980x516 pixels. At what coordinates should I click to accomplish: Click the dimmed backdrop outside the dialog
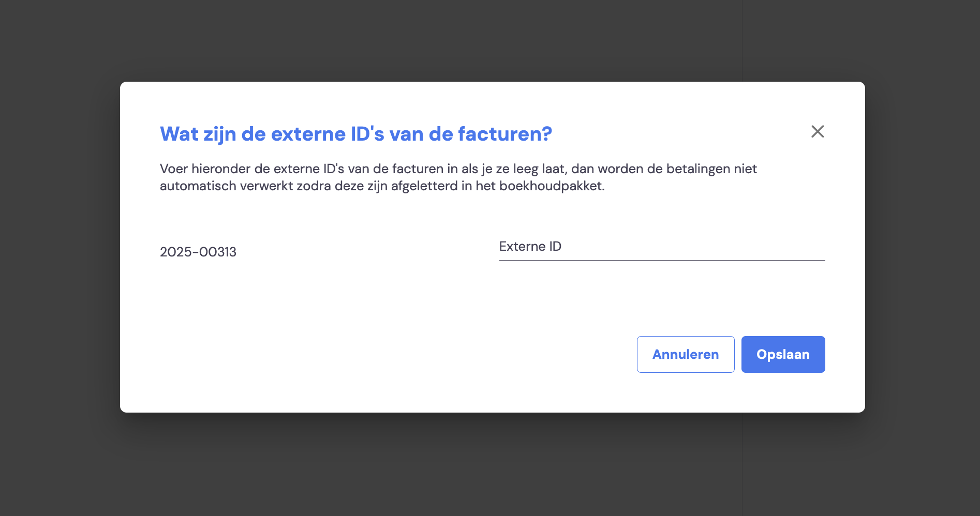coord(60,259)
